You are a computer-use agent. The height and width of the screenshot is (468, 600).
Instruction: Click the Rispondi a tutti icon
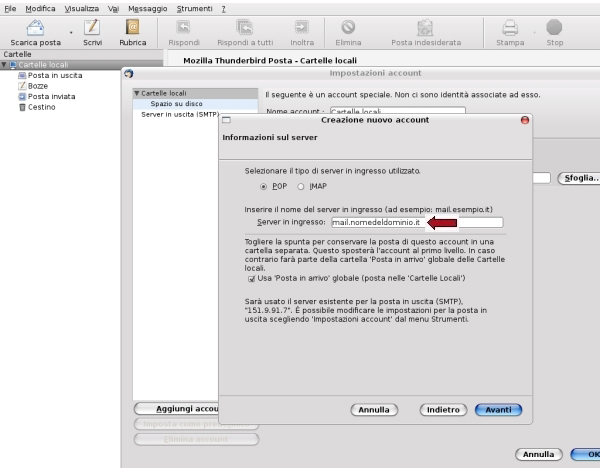coord(245,28)
